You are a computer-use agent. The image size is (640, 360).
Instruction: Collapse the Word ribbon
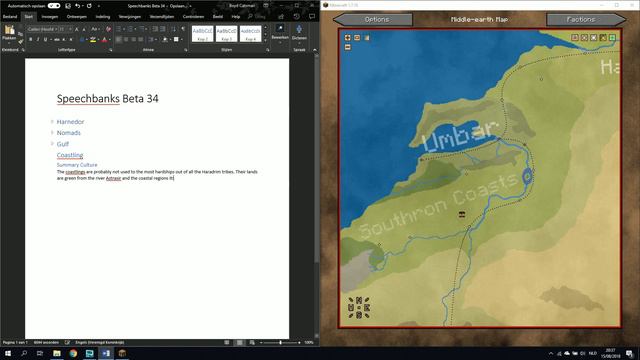pyautogui.click(x=315, y=50)
